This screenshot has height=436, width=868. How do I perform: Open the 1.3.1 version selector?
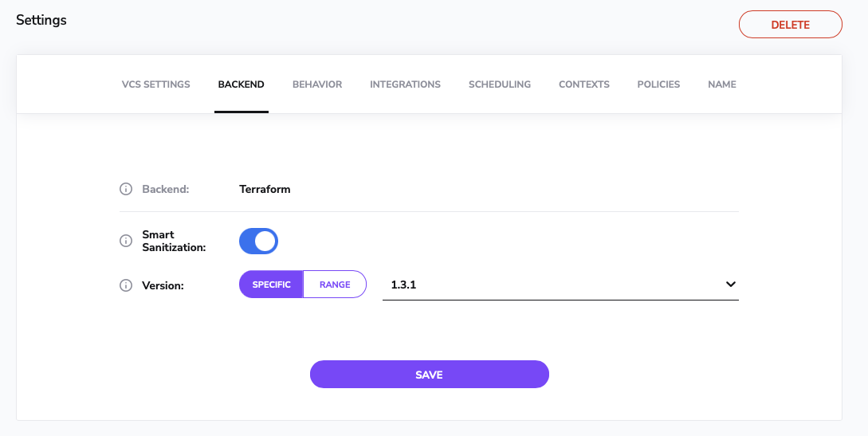(550, 285)
